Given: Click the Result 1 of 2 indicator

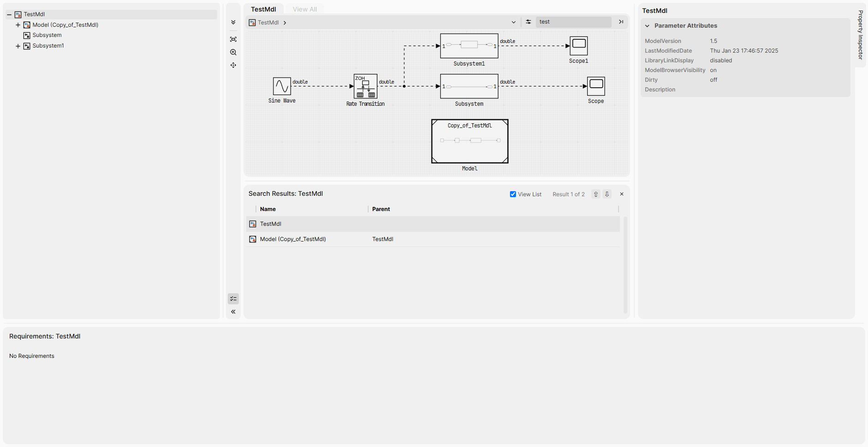Looking at the screenshot, I should (569, 194).
